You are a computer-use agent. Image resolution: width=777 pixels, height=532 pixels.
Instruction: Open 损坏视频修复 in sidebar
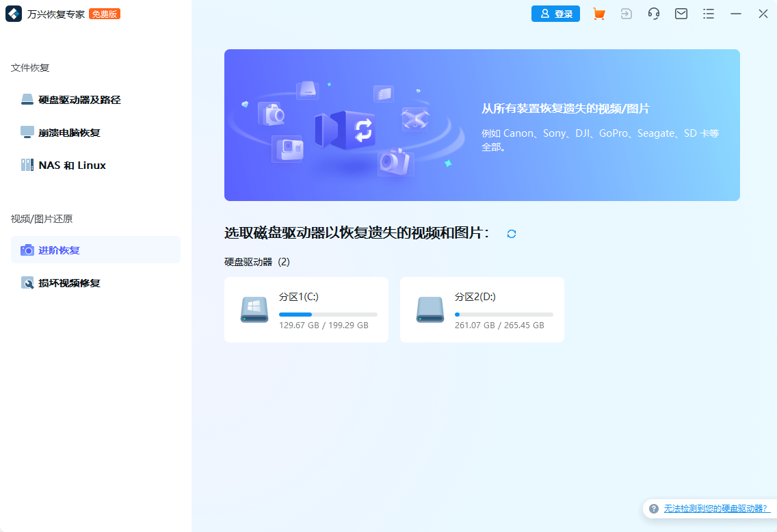96,283
